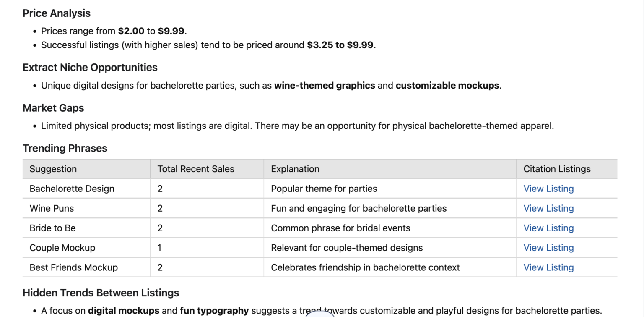Select the Market Gaps heading
644x317 pixels.
click(53, 108)
